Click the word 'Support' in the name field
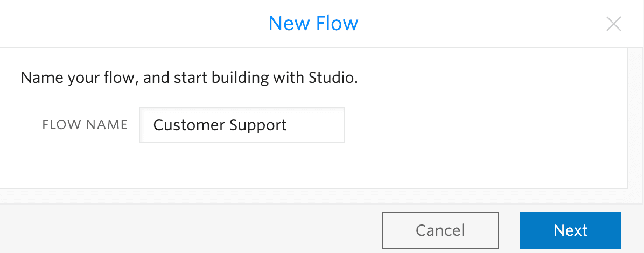 pos(258,125)
